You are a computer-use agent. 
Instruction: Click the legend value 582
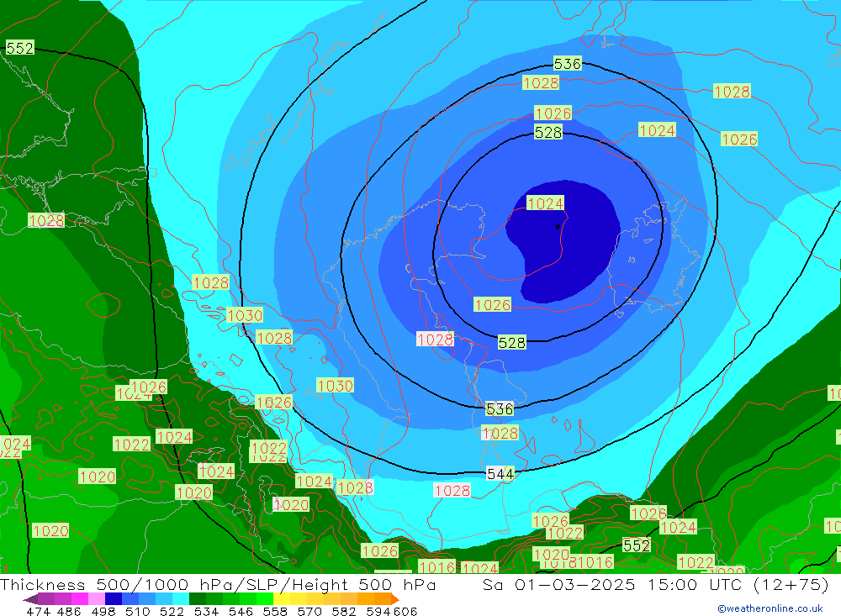[x=344, y=611]
